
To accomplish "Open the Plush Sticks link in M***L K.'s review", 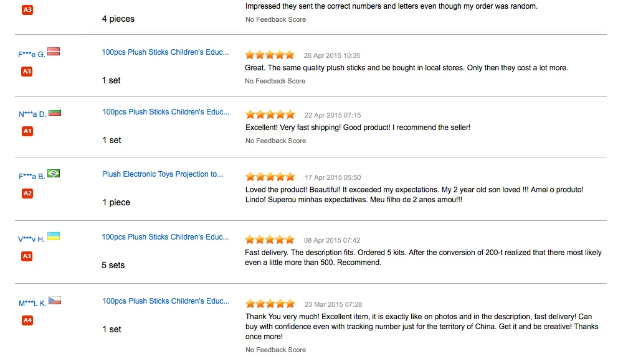I will pyautogui.click(x=166, y=301).
